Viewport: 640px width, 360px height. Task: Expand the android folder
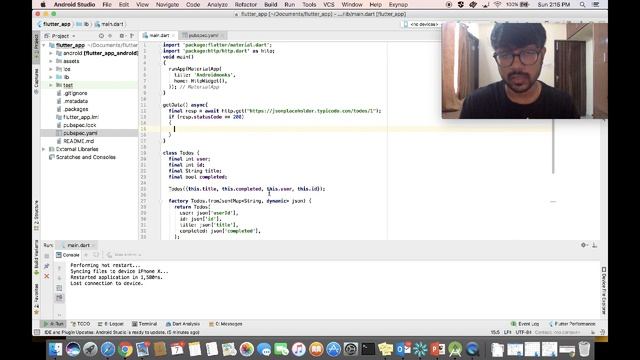tap(51, 53)
